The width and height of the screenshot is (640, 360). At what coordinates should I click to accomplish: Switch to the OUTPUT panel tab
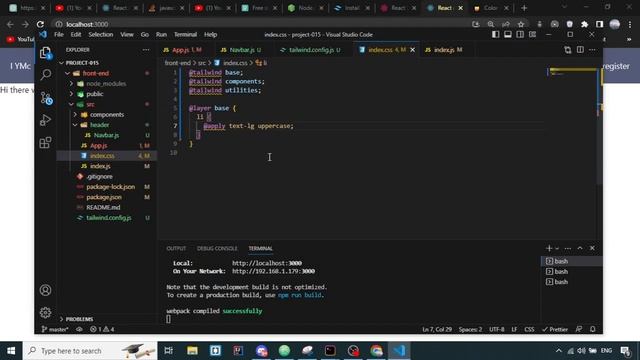pyautogui.click(x=176, y=249)
